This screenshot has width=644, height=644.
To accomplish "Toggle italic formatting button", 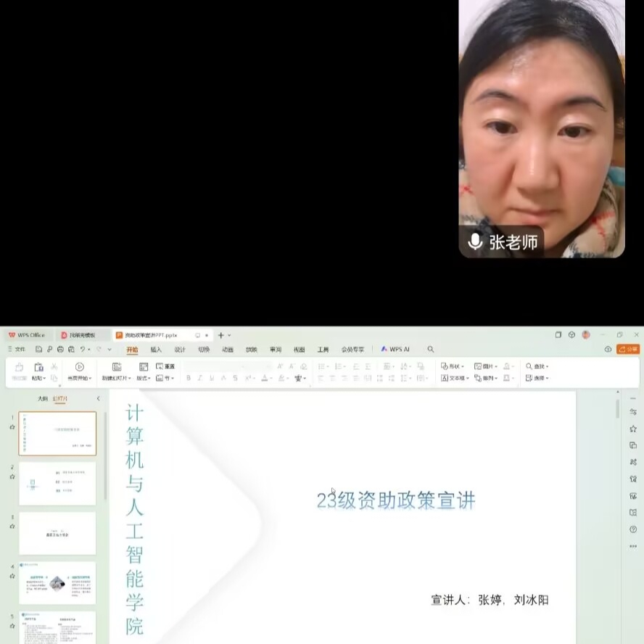I will coord(200,378).
